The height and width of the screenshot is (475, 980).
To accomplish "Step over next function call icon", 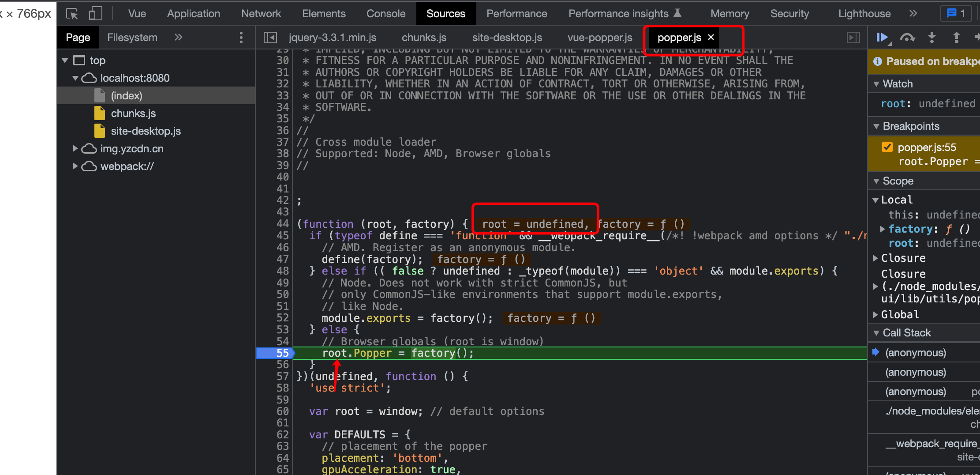I will [x=907, y=38].
